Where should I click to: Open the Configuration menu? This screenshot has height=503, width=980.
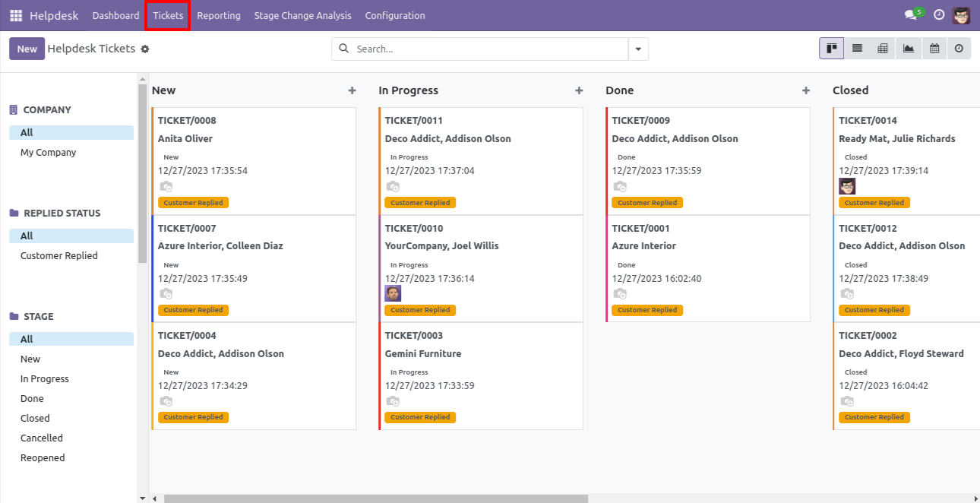click(x=395, y=15)
